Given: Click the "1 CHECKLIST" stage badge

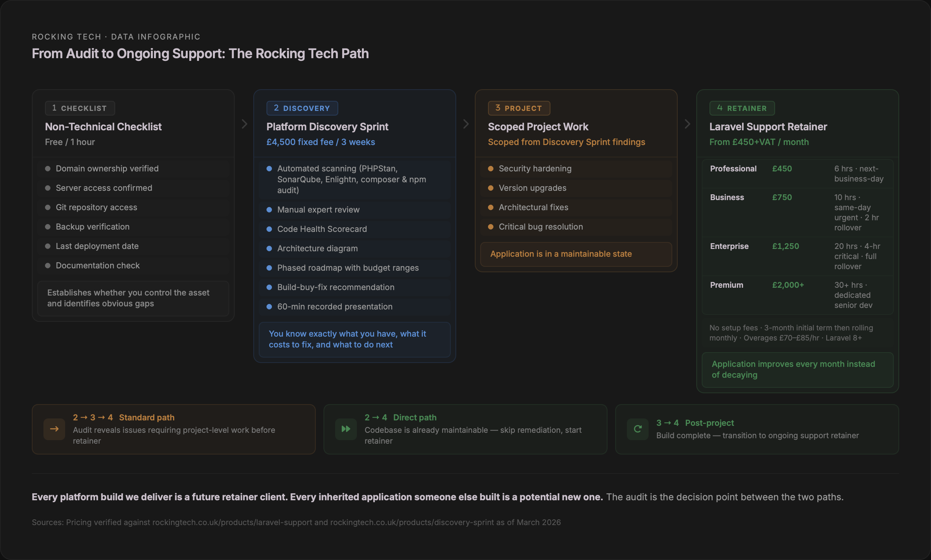Looking at the screenshot, I should pos(80,108).
